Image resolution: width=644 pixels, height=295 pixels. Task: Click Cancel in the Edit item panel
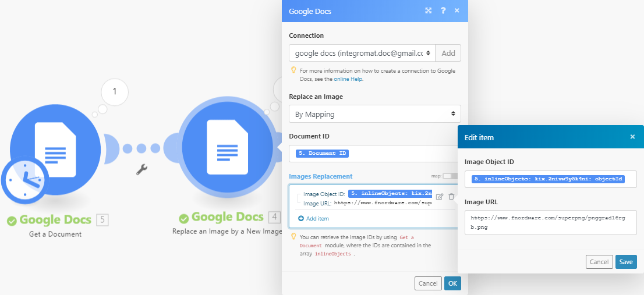coord(599,262)
